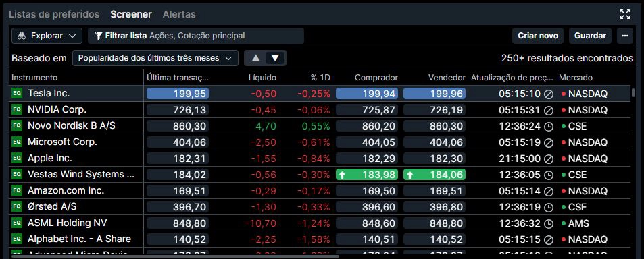The width and height of the screenshot is (644, 259).
Task: Open the fullscreen expand icon
Action: click(x=624, y=14)
